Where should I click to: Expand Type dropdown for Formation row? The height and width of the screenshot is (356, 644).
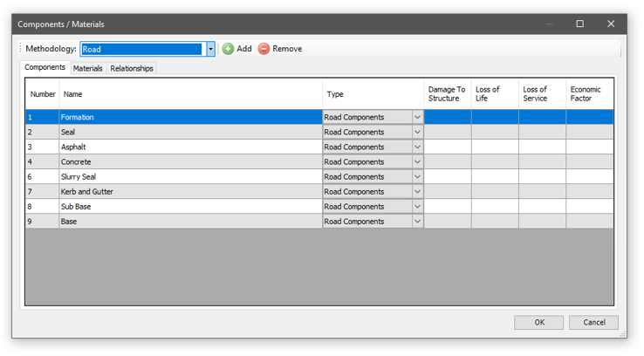tap(417, 118)
